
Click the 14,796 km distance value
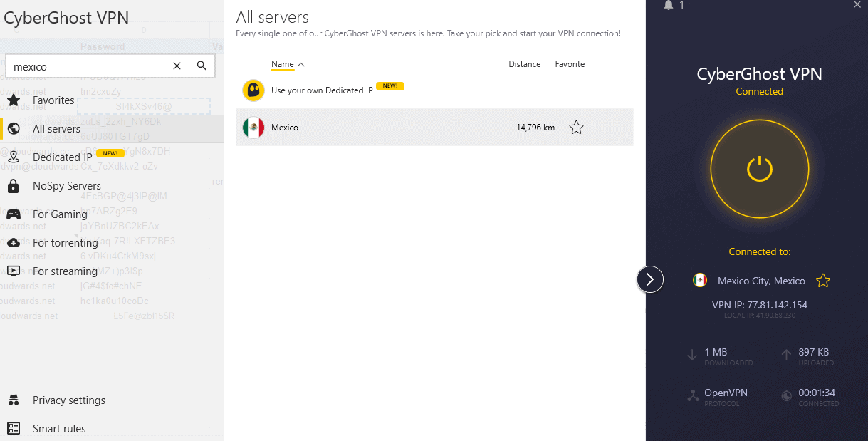[x=535, y=128]
